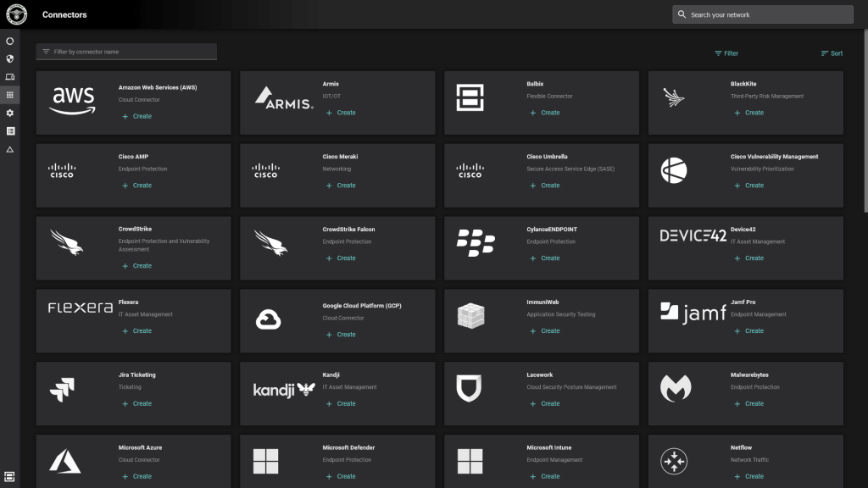
Task: Create a Microsoft Azure connector
Action: 136,476
